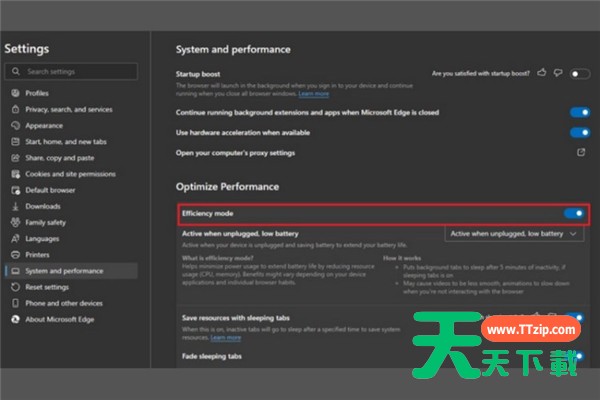Click the search magnifier icon in settings
This screenshot has height=400, width=600.
pos(15,71)
